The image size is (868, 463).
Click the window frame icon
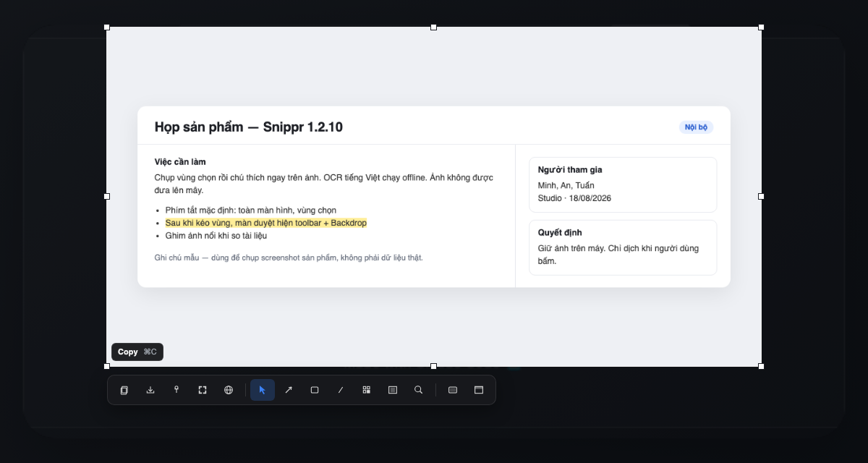coord(479,390)
